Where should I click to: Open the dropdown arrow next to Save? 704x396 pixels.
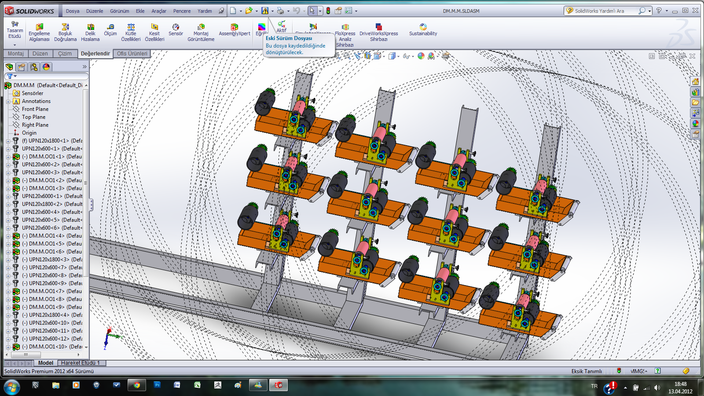point(272,11)
